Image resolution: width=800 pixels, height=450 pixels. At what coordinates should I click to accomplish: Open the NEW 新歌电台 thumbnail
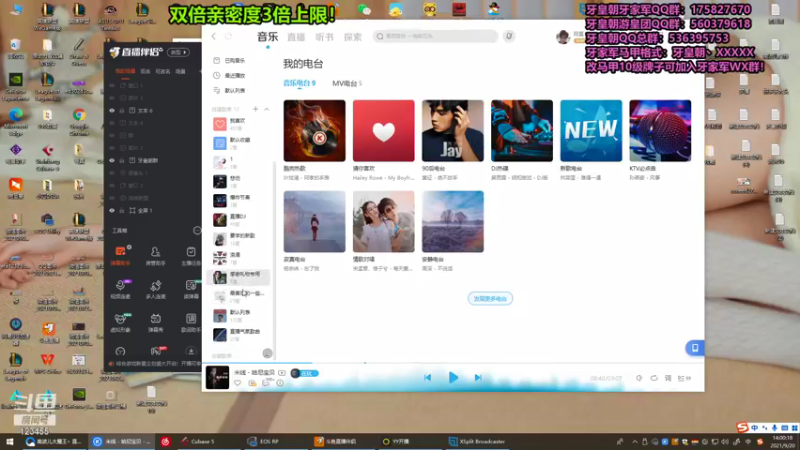[591, 131]
